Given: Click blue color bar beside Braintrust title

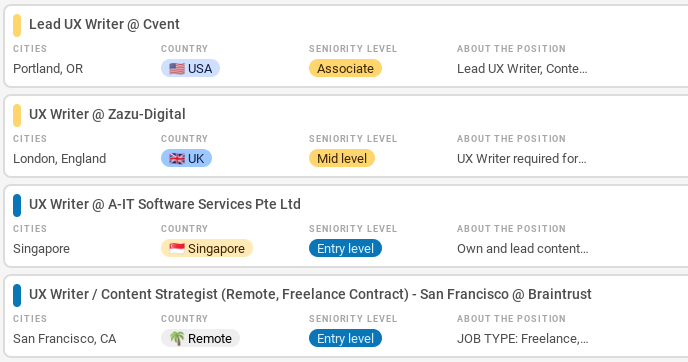Looking at the screenshot, I should coord(17,295).
